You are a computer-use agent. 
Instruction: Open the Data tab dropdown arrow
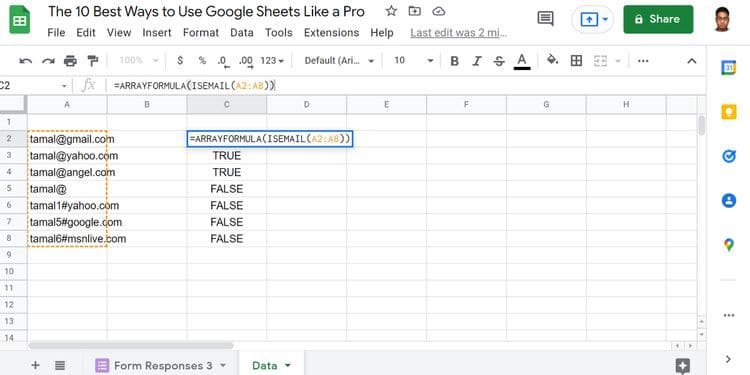pyautogui.click(x=287, y=365)
